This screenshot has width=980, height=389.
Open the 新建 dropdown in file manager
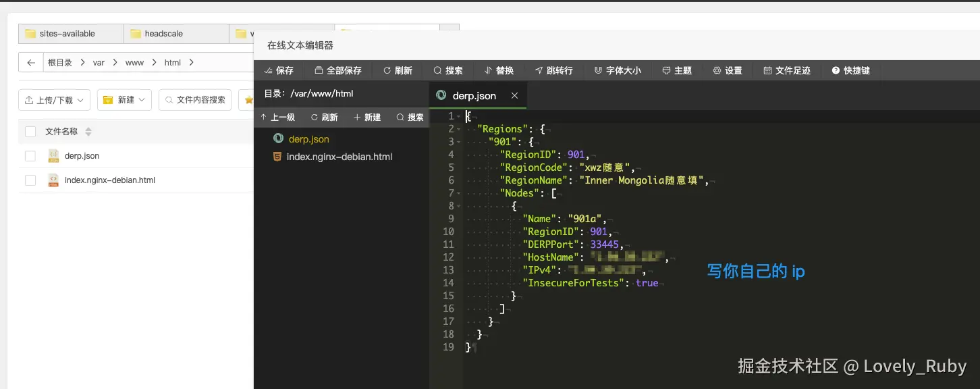pos(124,100)
